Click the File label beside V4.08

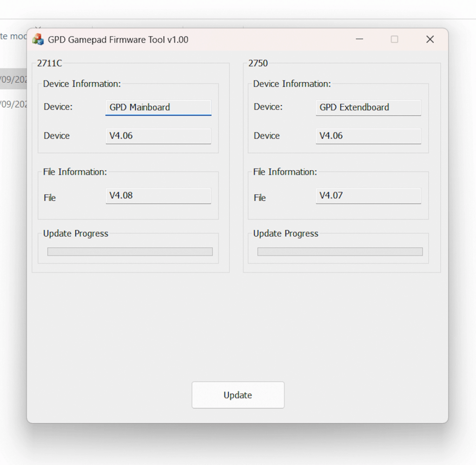pos(49,198)
